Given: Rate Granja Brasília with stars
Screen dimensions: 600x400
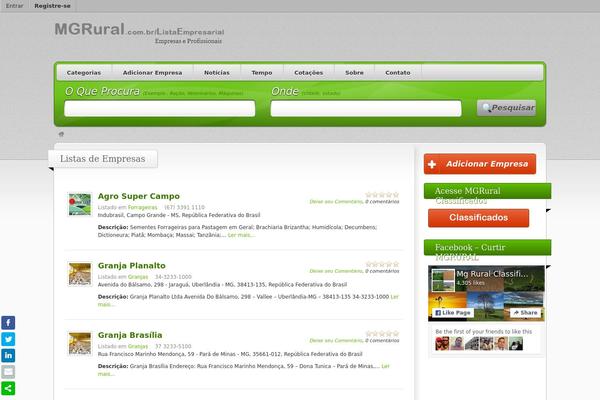Looking at the screenshot, I should pos(382,334).
